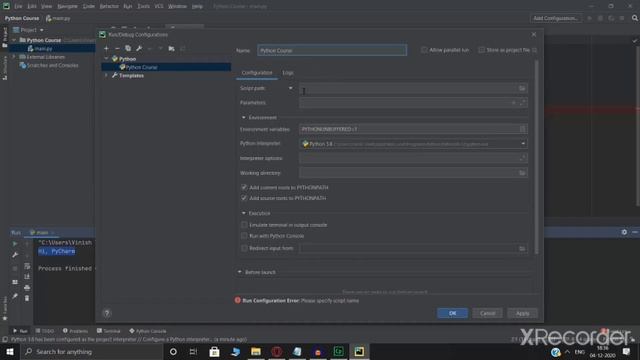Open the Refactor menu
The height and width of the screenshot is (360, 640).
point(109,7)
